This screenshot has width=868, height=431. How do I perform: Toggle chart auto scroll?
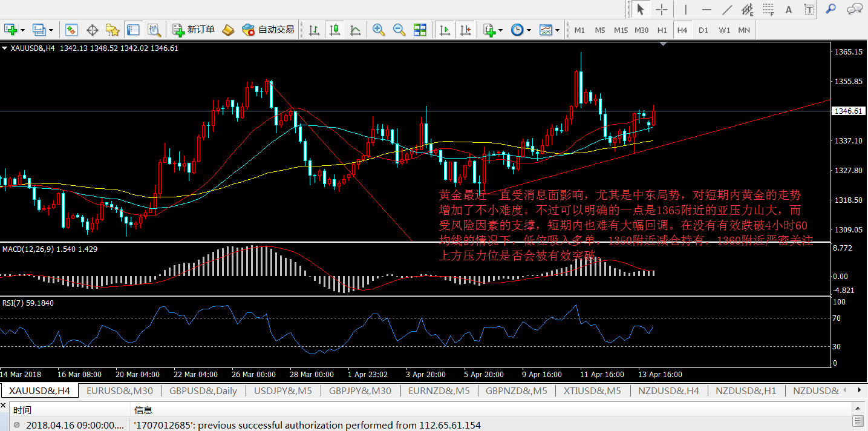pyautogui.click(x=445, y=30)
